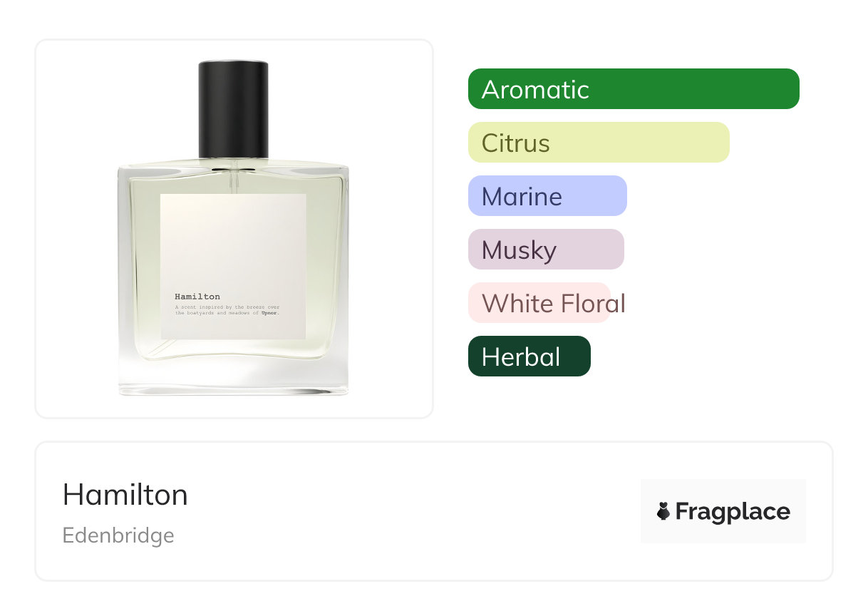Image resolution: width=868 pixels, height=616 pixels.
Task: Click the scent description text on bottle label
Action: pyautogui.click(x=227, y=310)
